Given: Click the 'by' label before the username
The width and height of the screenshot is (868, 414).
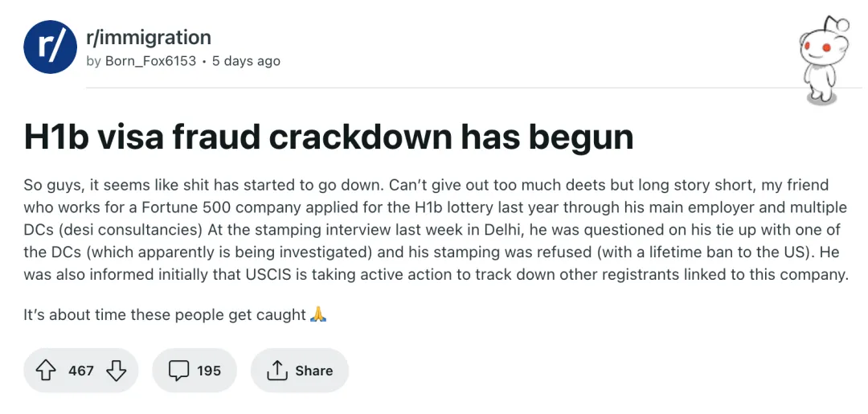Looking at the screenshot, I should click(93, 61).
